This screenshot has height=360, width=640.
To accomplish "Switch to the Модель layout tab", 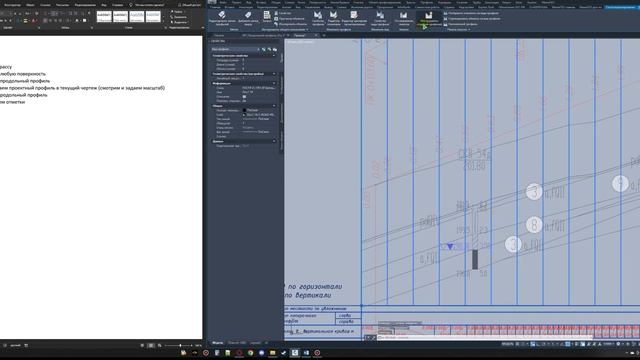I will (218, 343).
